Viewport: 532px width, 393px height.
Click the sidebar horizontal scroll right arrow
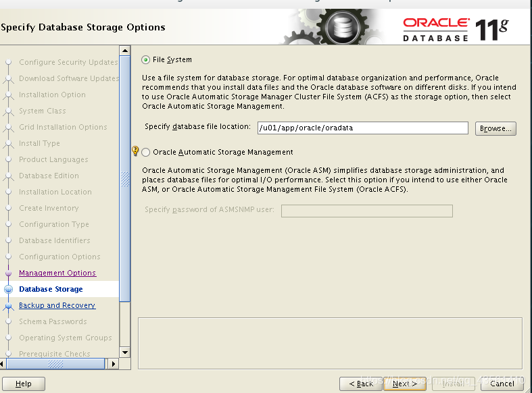tap(114, 364)
